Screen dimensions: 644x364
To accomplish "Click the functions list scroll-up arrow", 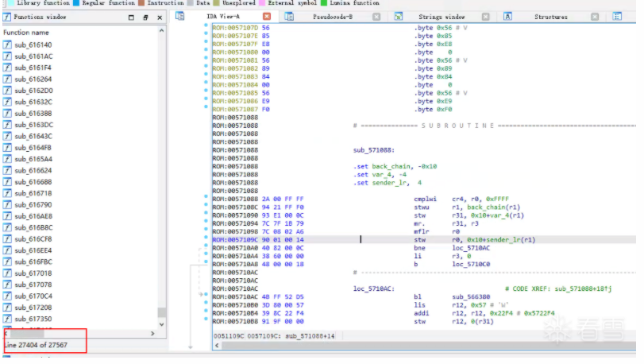I will (x=162, y=31).
